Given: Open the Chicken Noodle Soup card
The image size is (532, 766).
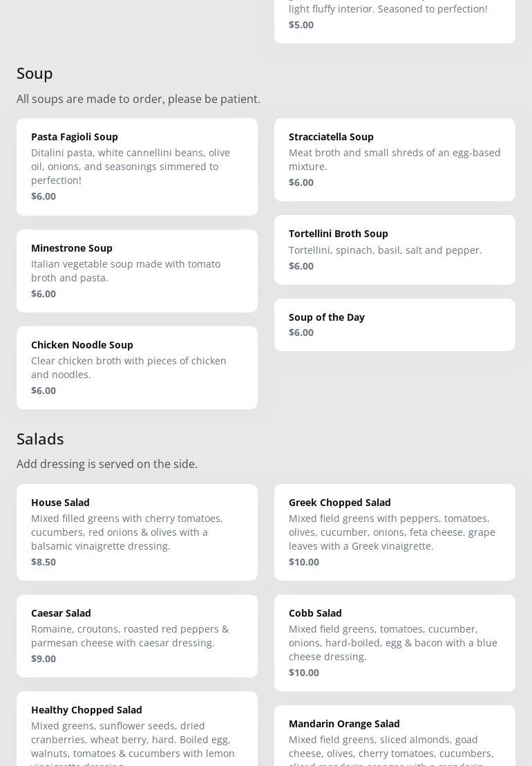Looking at the screenshot, I should (137, 367).
